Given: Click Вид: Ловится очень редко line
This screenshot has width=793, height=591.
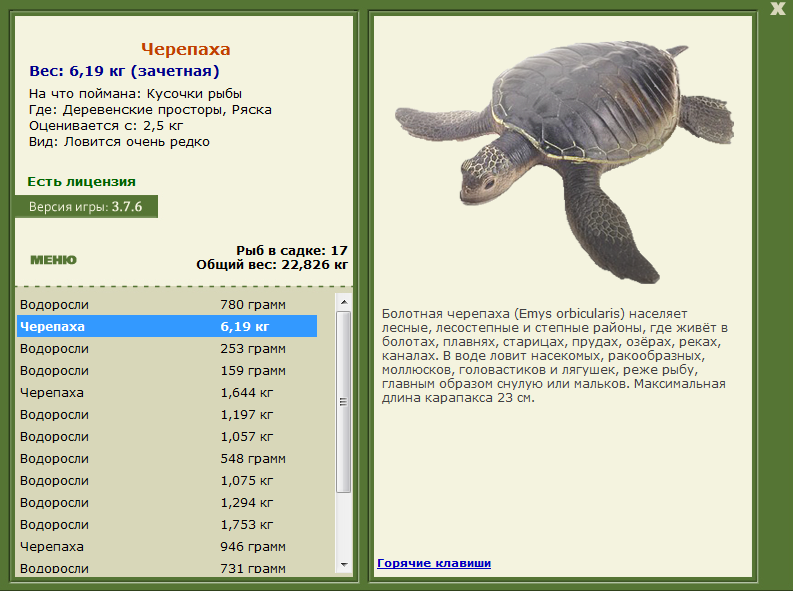Looking at the screenshot, I should [x=119, y=142].
